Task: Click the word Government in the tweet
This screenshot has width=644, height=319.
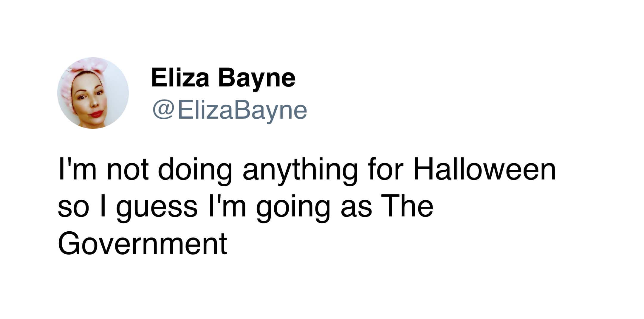Action: tap(143, 244)
